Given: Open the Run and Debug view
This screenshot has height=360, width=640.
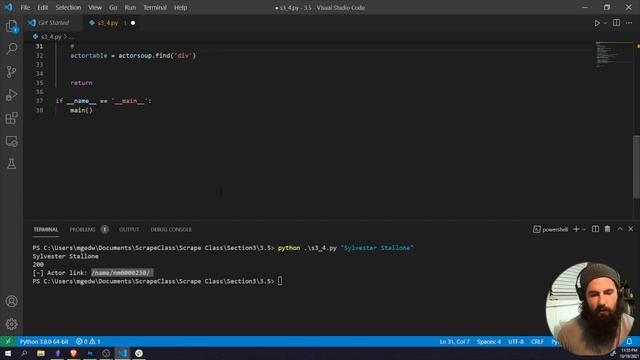Looking at the screenshot, I should [11, 95].
